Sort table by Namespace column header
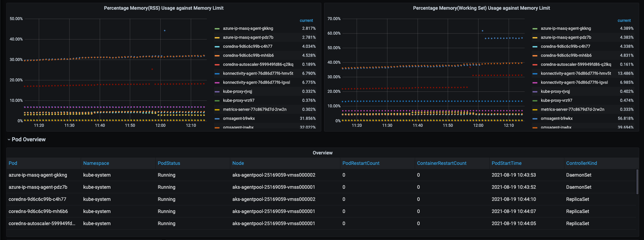Viewport: 644px width, 240px height. click(x=96, y=163)
